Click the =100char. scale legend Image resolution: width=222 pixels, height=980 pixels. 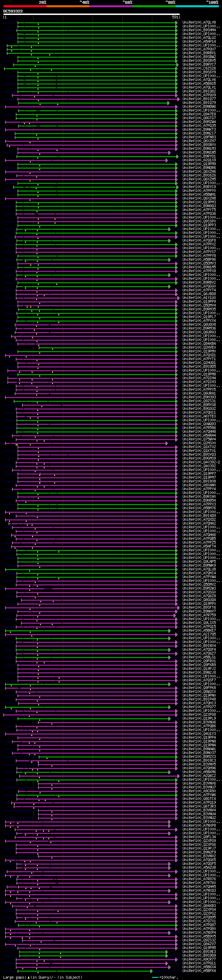[x=165, y=977]
